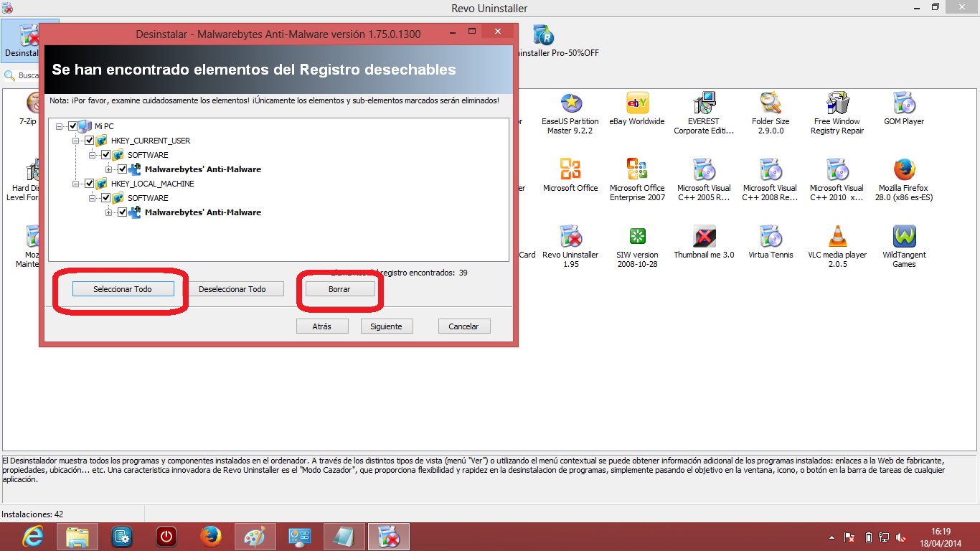Open Internet Explorer from the taskbar
Image resolution: width=980 pixels, height=551 pixels.
coord(33,536)
